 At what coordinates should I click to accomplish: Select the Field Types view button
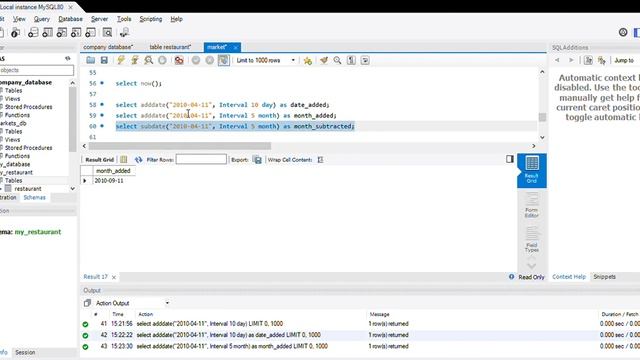pyautogui.click(x=531, y=240)
